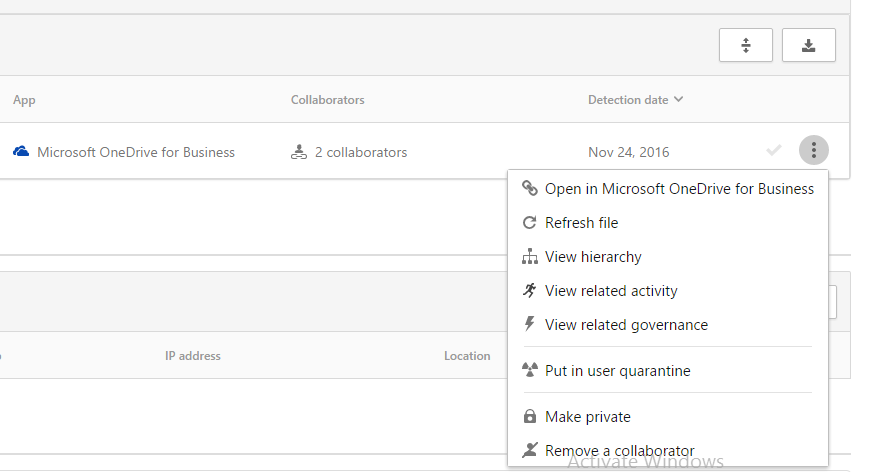Screen dimensions: 870x472
Task: Click the 2 collaborators link
Action: [361, 152]
